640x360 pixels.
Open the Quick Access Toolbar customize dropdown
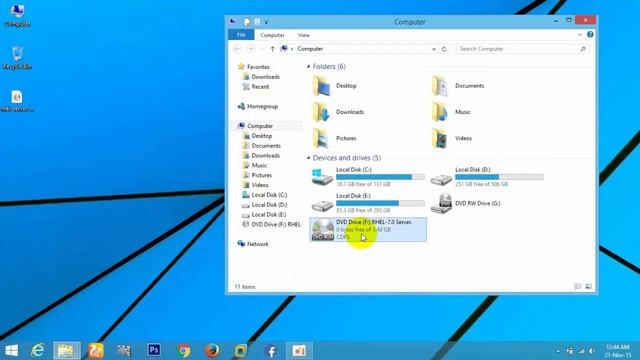(266, 22)
